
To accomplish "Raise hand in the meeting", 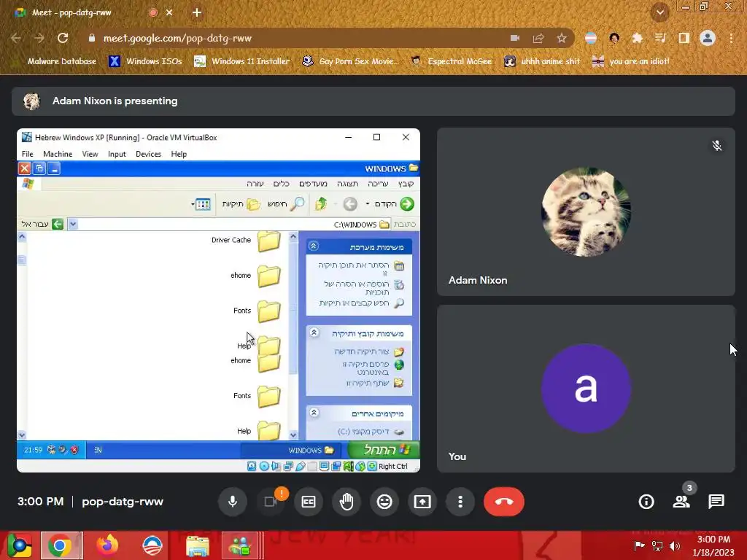I will (347, 502).
